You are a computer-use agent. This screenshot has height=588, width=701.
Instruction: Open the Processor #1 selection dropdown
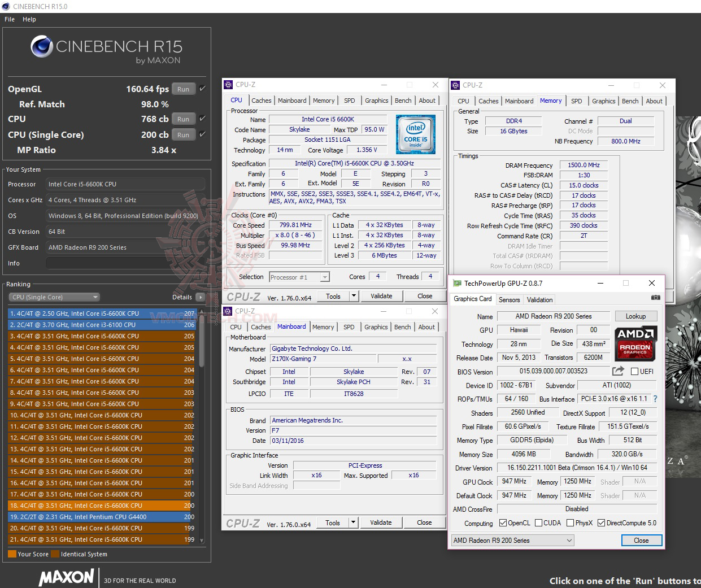coord(299,277)
